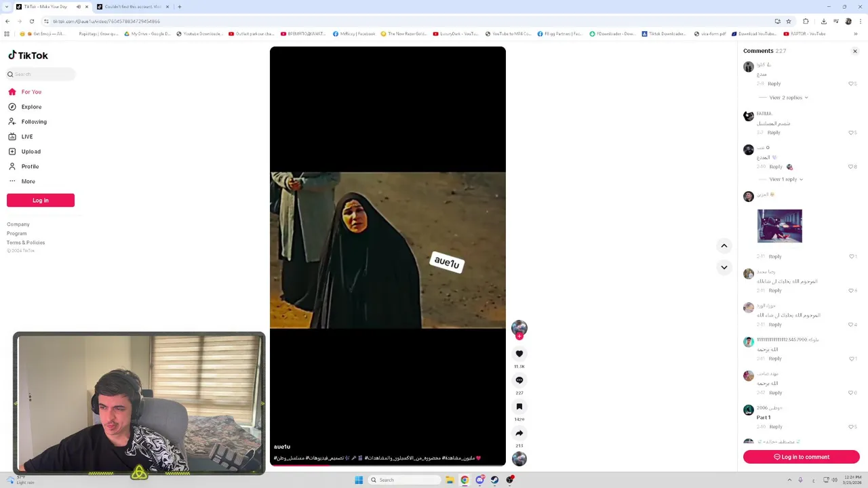This screenshot has height=488, width=868.
Task: Open the LIVE section
Action: [x=20, y=136]
